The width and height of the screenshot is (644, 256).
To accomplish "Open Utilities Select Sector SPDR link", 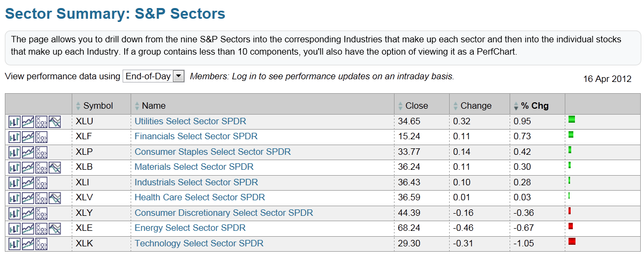I will point(190,121).
